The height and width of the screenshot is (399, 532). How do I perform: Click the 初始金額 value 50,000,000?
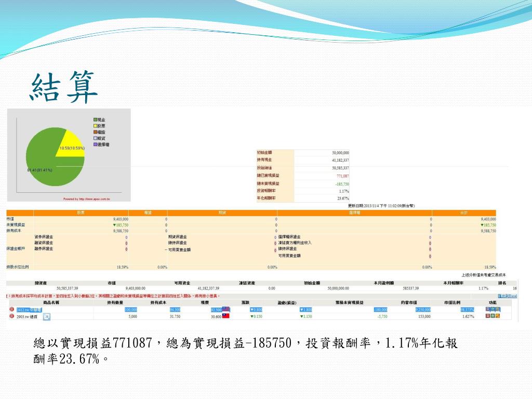340,153
